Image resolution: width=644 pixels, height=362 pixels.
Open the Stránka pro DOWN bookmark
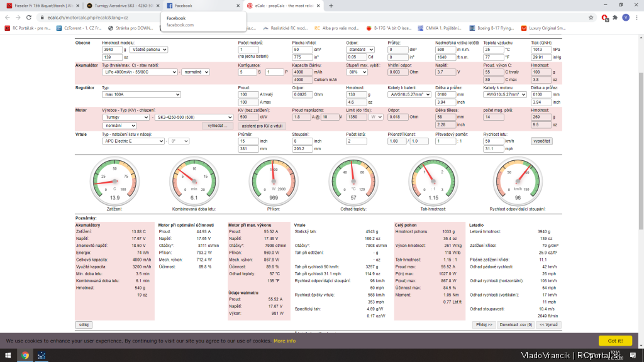point(130,28)
